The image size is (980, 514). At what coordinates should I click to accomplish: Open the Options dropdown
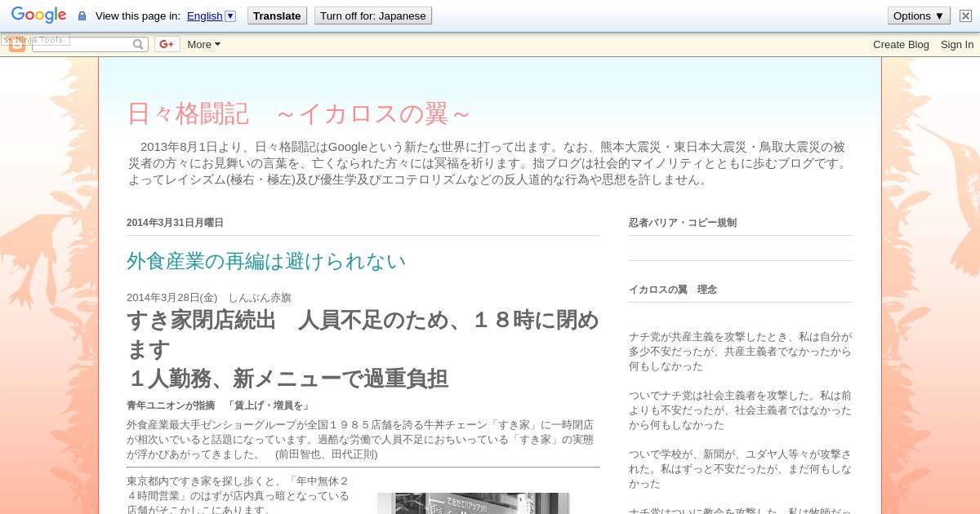[x=919, y=16]
